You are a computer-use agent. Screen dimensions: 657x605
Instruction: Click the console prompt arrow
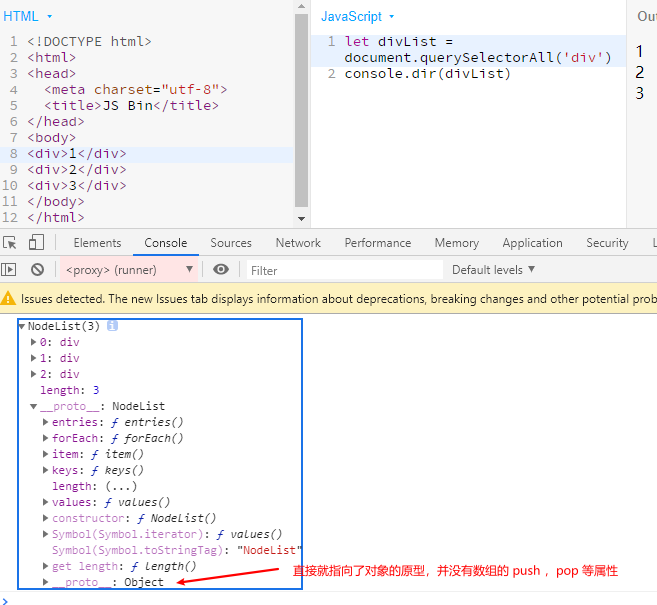pyautogui.click(x=5, y=601)
